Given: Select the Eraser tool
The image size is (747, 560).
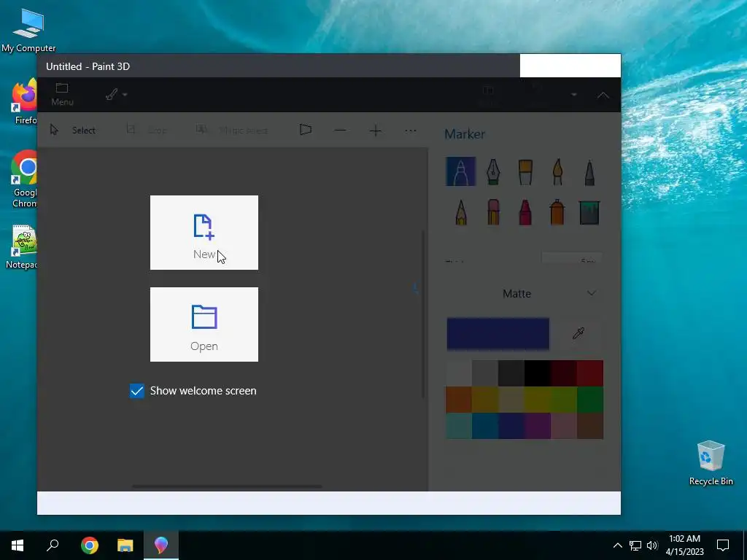Looking at the screenshot, I should 493,212.
